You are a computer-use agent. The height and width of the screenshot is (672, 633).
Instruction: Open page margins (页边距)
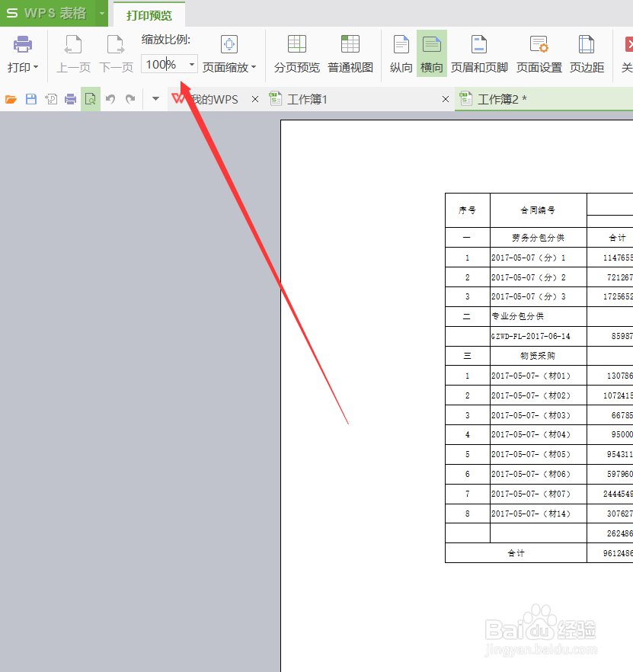tap(587, 53)
